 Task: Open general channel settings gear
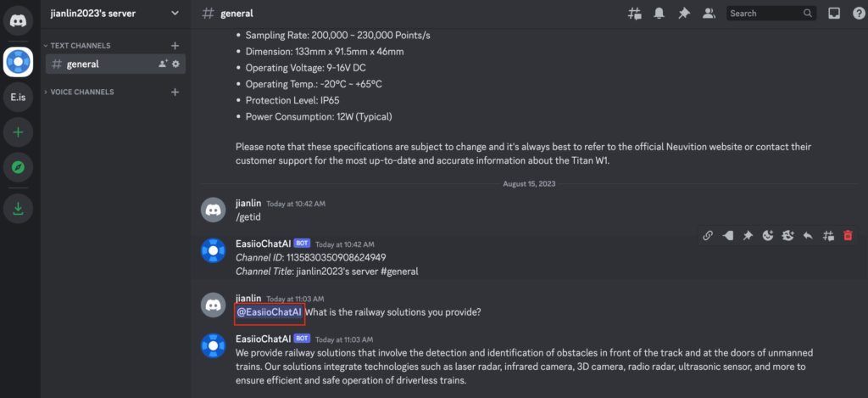click(175, 64)
